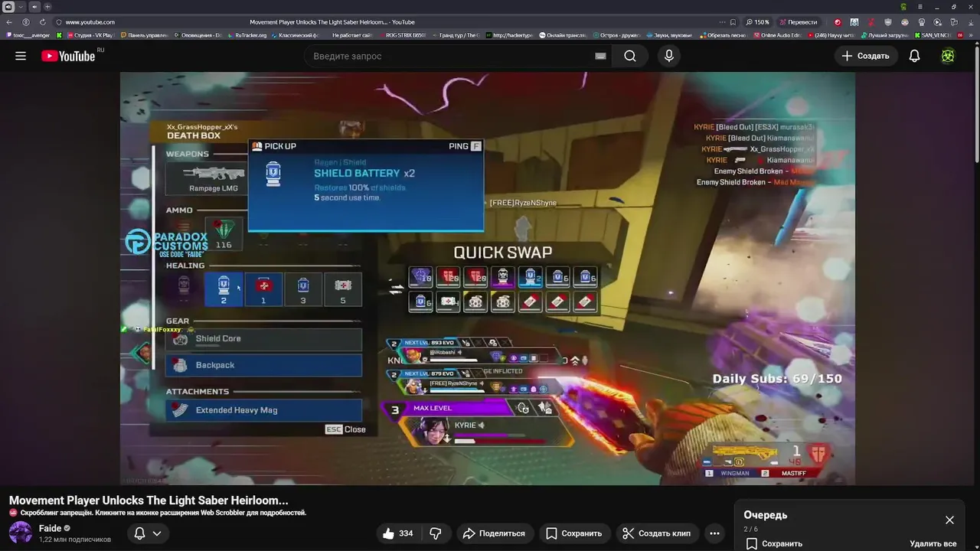Open the tab list chevron dropdown
Viewport: 980px width, 551px height.
coord(21,6)
